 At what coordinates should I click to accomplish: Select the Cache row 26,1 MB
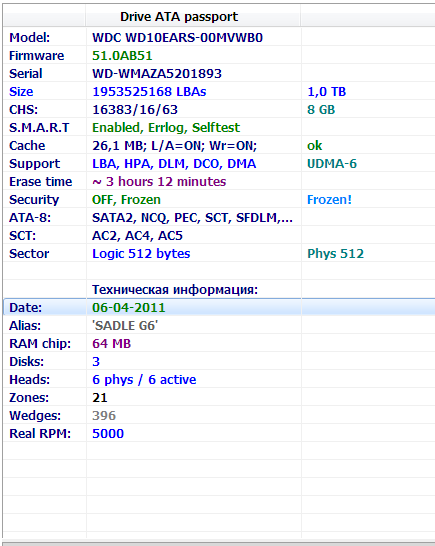coord(219,146)
